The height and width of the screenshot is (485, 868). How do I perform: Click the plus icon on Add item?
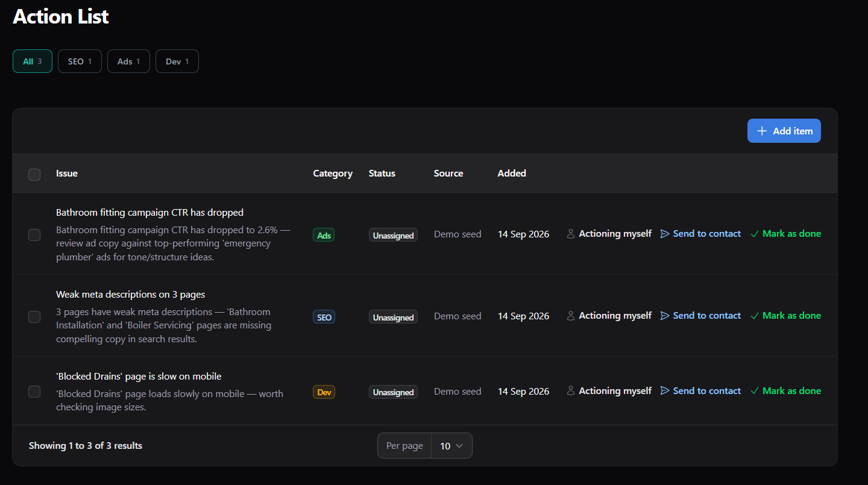pos(762,131)
